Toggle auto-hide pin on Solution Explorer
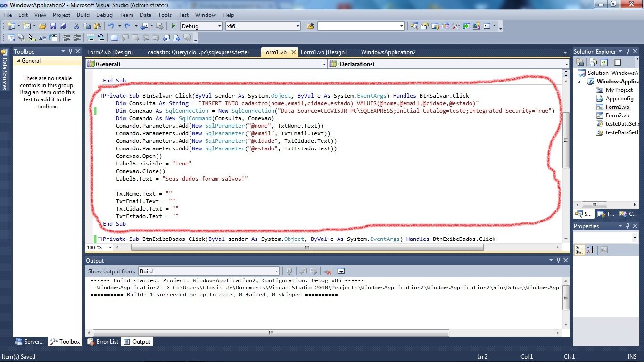644x362 pixels. coord(627,52)
